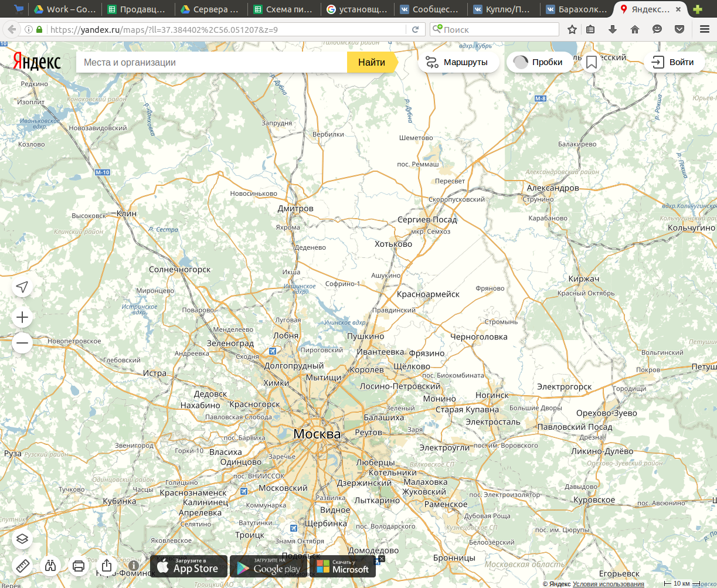This screenshot has height=588, width=717.
Task: Click the my location arrow icon
Action: 22,287
